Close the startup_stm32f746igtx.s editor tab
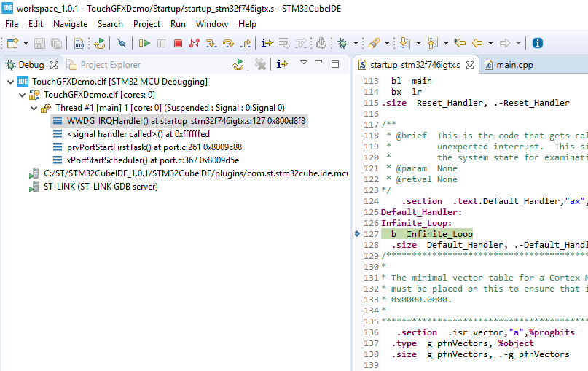Viewport: 588px width, 371px height. [x=470, y=65]
